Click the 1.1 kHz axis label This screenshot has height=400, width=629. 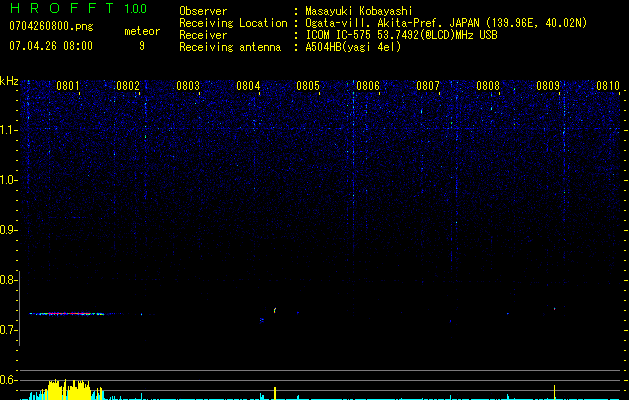[8, 130]
